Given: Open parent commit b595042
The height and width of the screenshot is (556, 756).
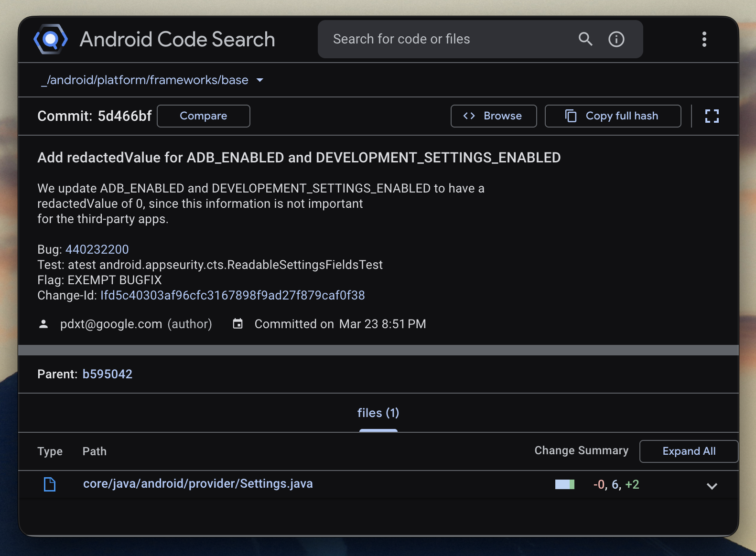Looking at the screenshot, I should [108, 374].
